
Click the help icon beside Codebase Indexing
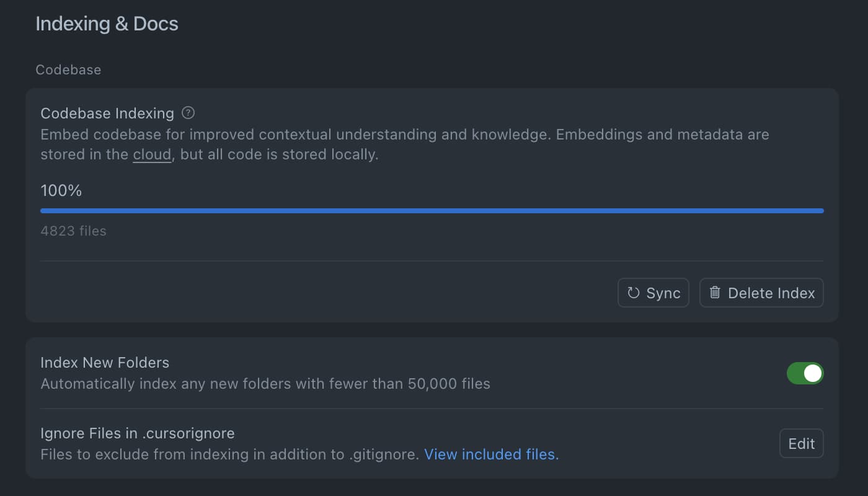point(188,113)
